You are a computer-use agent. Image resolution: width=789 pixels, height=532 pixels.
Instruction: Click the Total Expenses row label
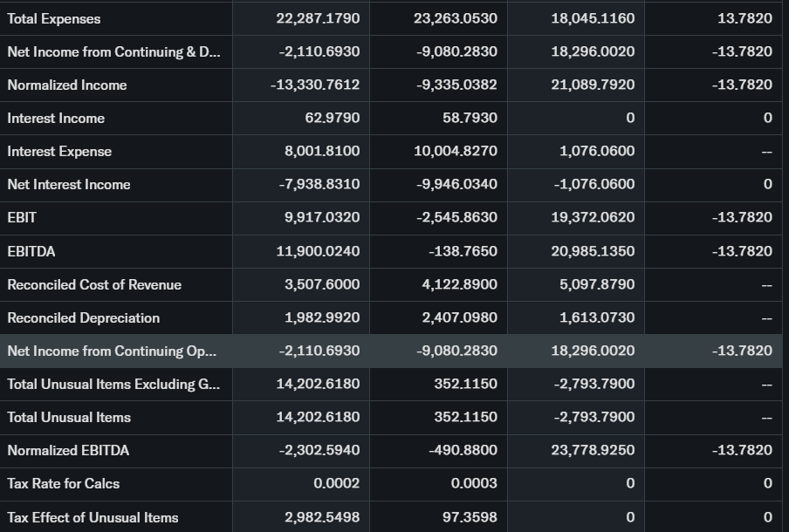point(54,18)
